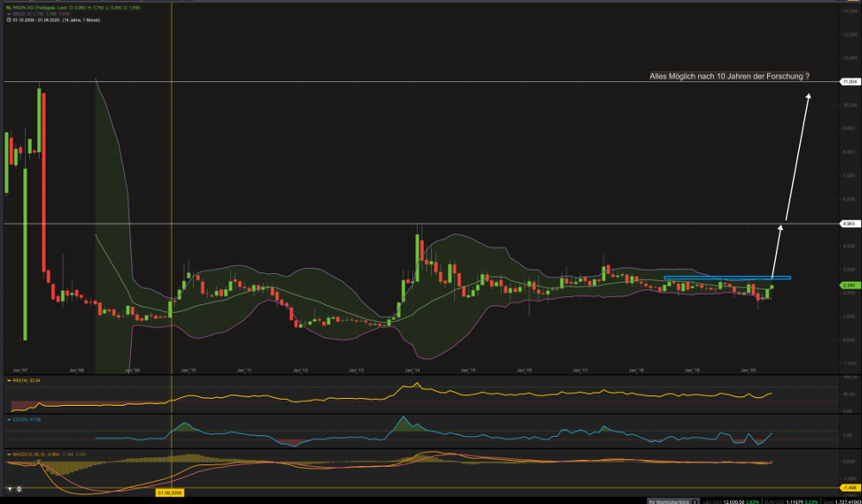
Task: Select the 'Alles Möglich nach 10 Jahren' annotation
Action: tap(729, 77)
